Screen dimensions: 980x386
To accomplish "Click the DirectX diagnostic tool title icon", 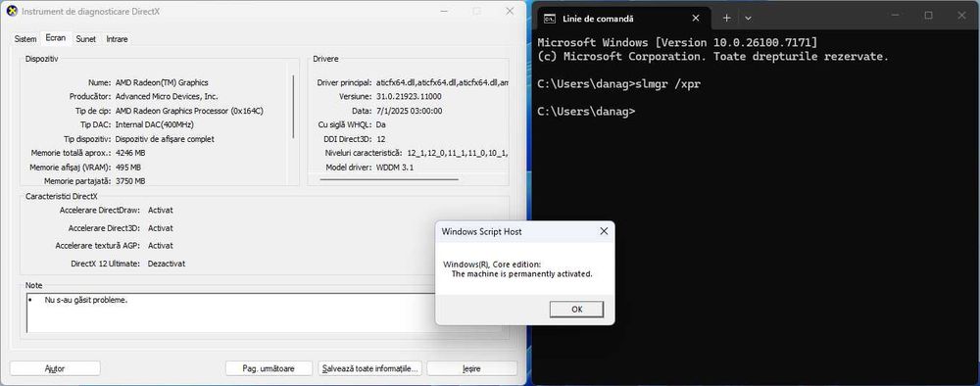I will pyautogui.click(x=11, y=11).
